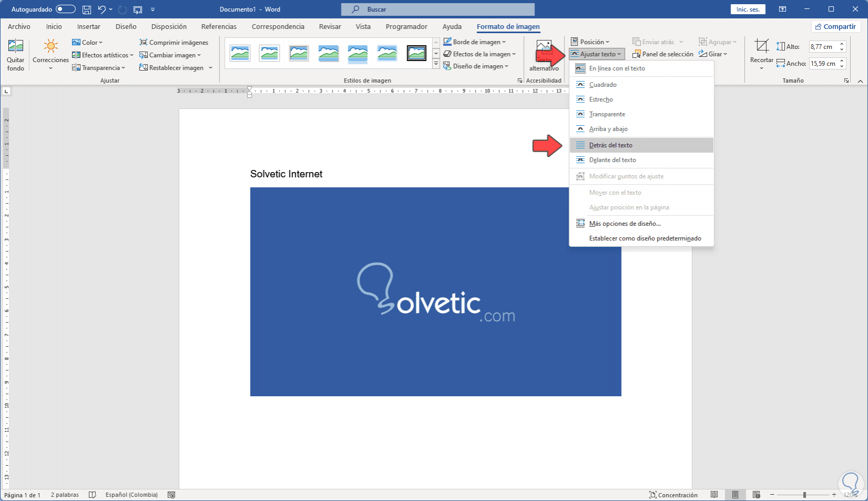Switch to the Insertar tab

[89, 27]
